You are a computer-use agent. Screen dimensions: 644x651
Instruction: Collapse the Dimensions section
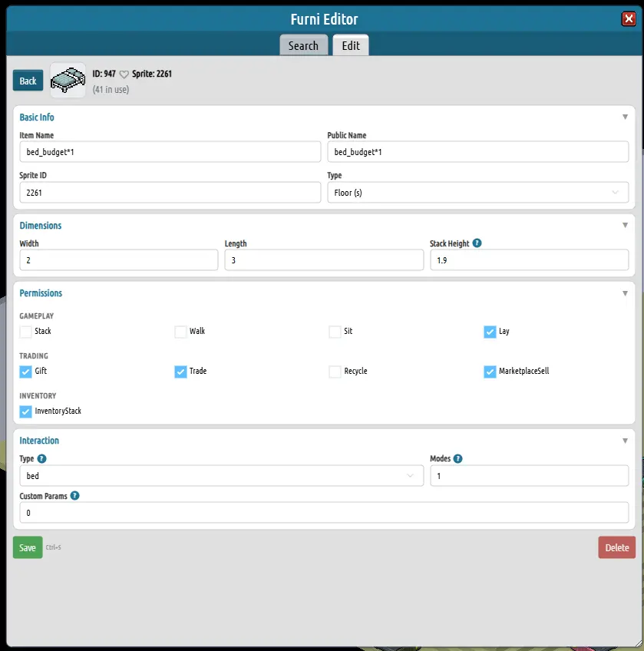pyautogui.click(x=625, y=226)
